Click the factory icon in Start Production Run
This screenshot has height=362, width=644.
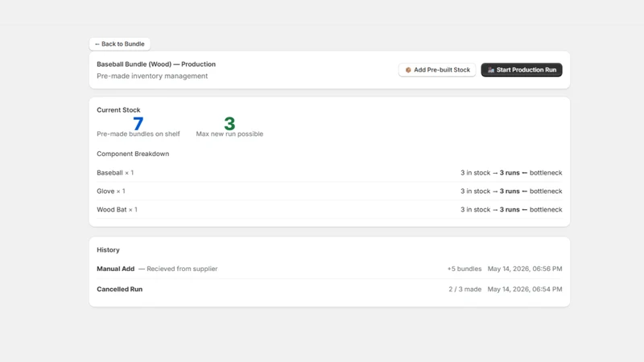(x=491, y=70)
